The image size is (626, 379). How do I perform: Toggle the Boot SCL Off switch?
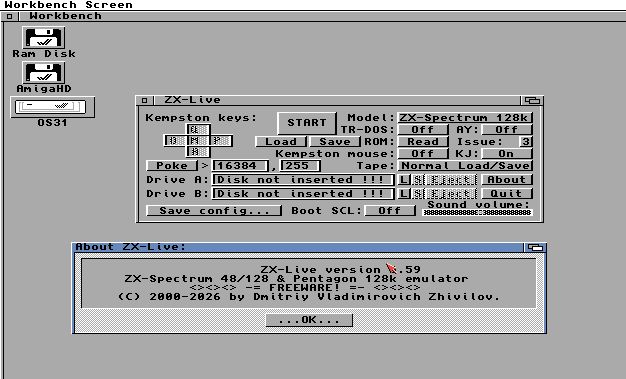(x=390, y=210)
